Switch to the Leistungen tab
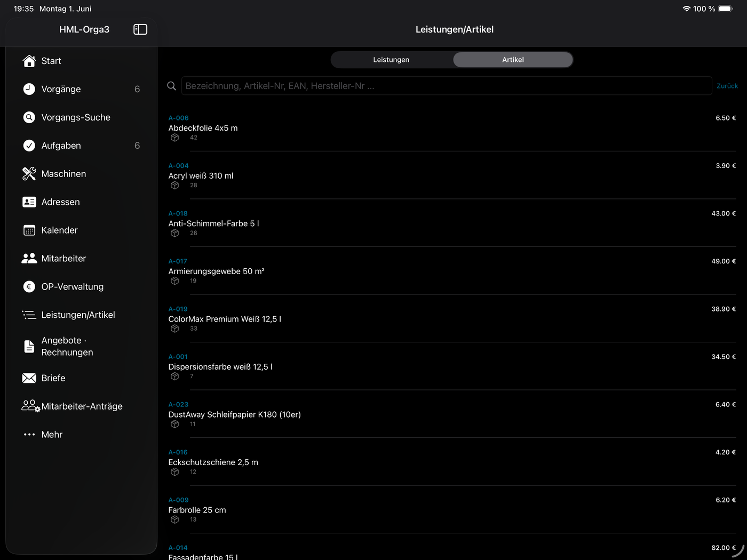747x560 pixels. (x=391, y=60)
